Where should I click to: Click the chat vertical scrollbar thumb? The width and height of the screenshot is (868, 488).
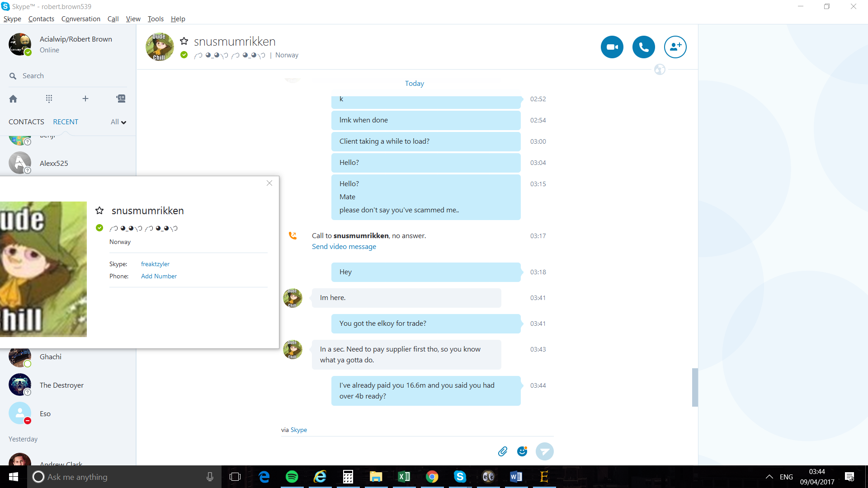(x=695, y=387)
